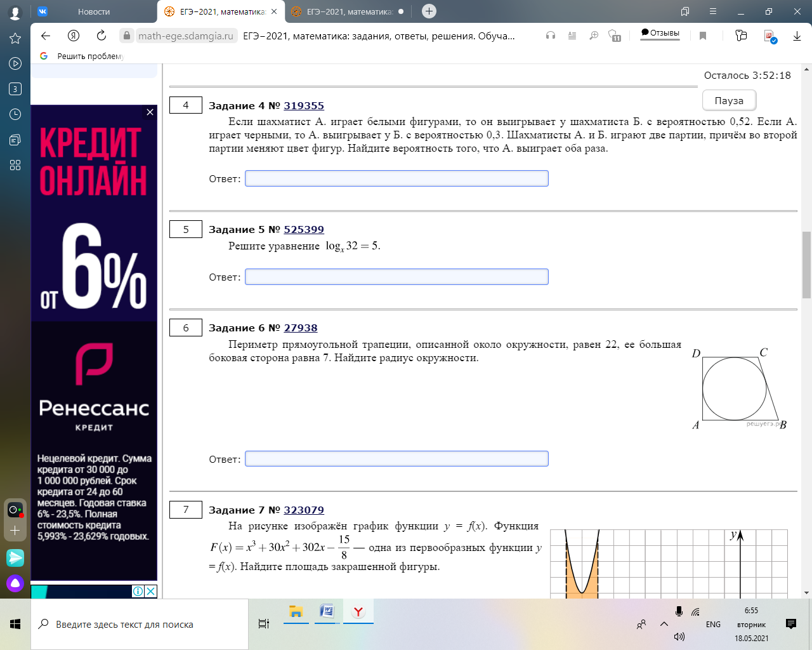Switch input language ENG
This screenshot has width=812, height=650.
coord(713,625)
